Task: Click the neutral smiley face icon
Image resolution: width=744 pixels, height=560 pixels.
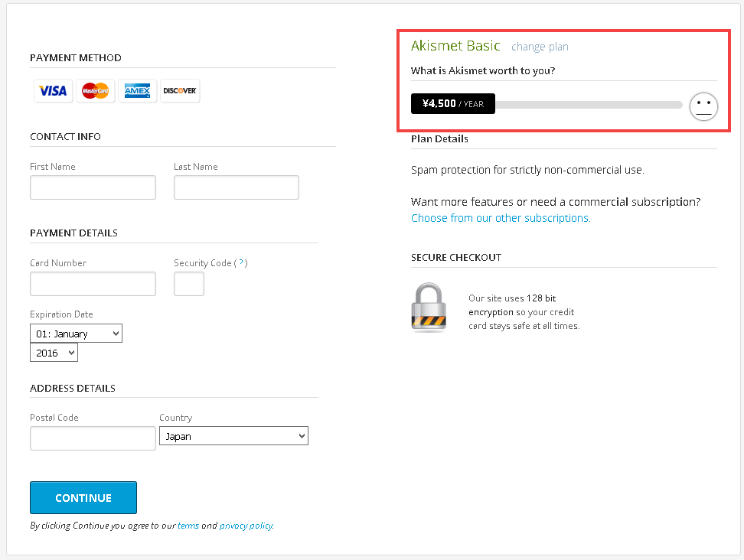Action: (703, 106)
